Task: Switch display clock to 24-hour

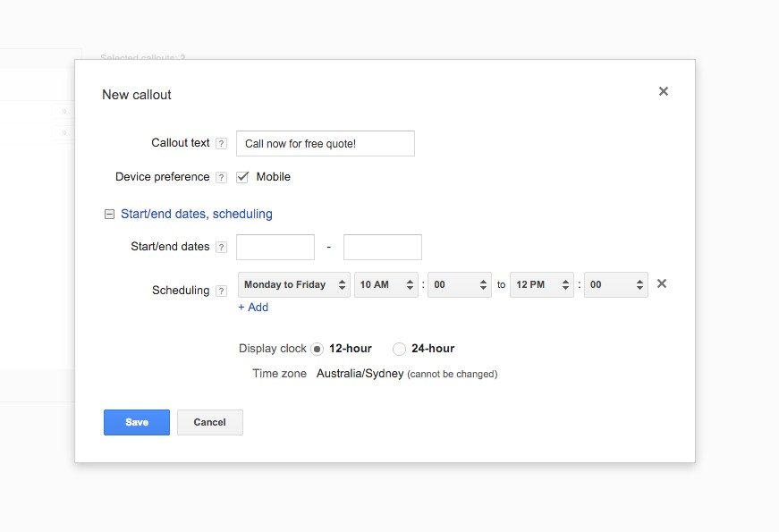Action: click(x=398, y=349)
